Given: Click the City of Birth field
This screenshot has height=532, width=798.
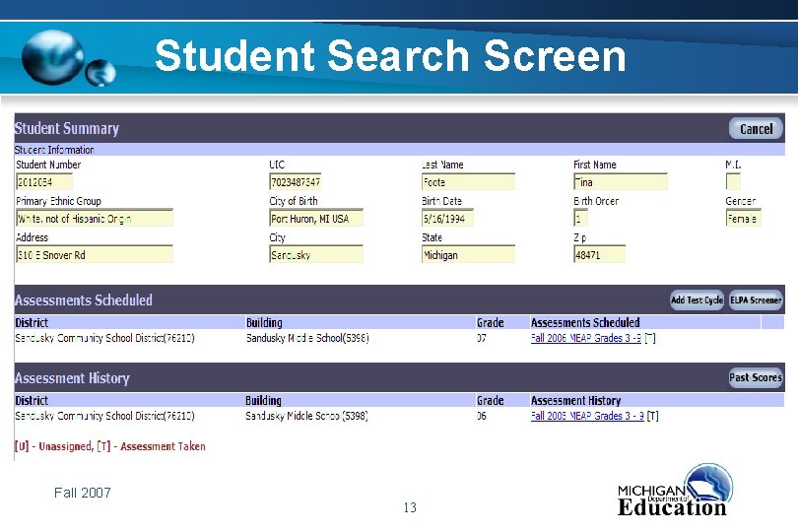Looking at the screenshot, I should (x=316, y=219).
